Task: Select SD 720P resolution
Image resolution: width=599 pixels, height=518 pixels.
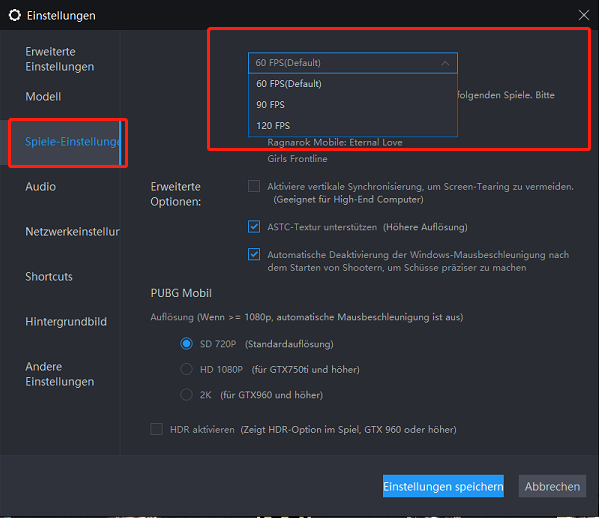Action: tap(186, 344)
